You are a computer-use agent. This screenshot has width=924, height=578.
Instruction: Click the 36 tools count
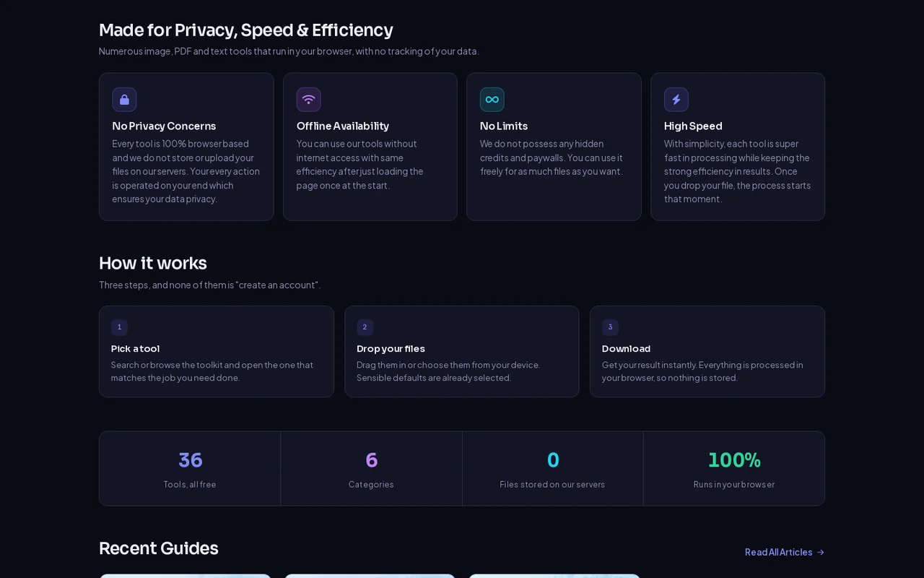pos(190,460)
